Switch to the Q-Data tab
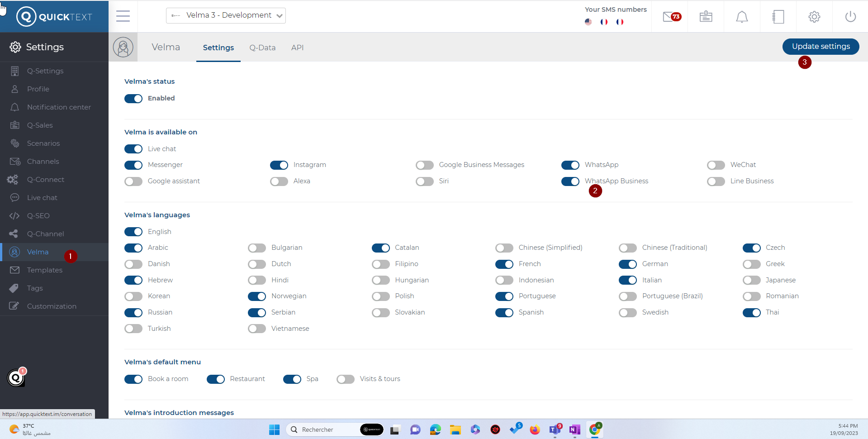Screen dimensions: 868x439 [x=262, y=48]
